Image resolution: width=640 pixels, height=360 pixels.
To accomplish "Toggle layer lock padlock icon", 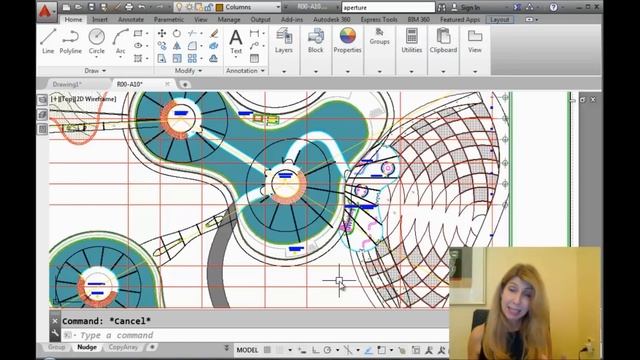I will tap(209, 7).
